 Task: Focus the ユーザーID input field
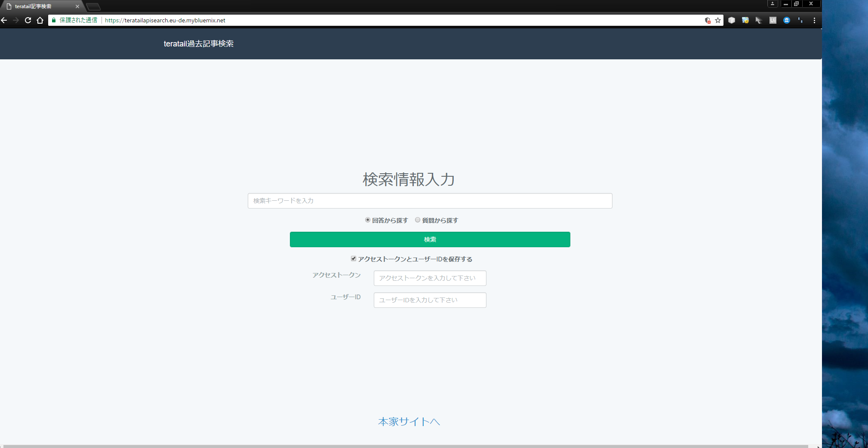click(430, 300)
